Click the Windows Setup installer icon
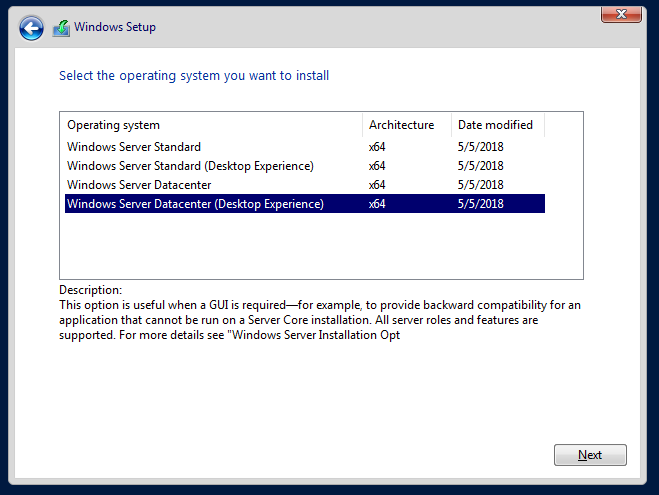The height and width of the screenshot is (495, 659). pyautogui.click(x=61, y=28)
